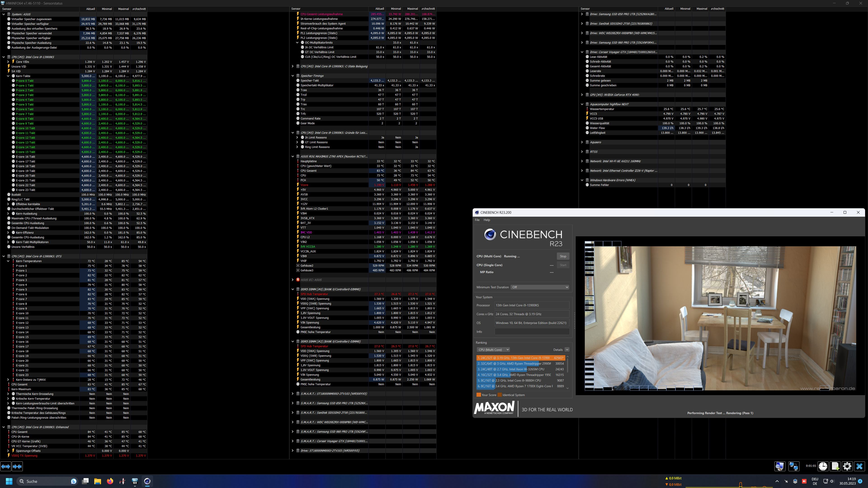Click the collapse-columns inward arrows icon in HWiNFO
Screen dimensions: 868x488
[17, 467]
